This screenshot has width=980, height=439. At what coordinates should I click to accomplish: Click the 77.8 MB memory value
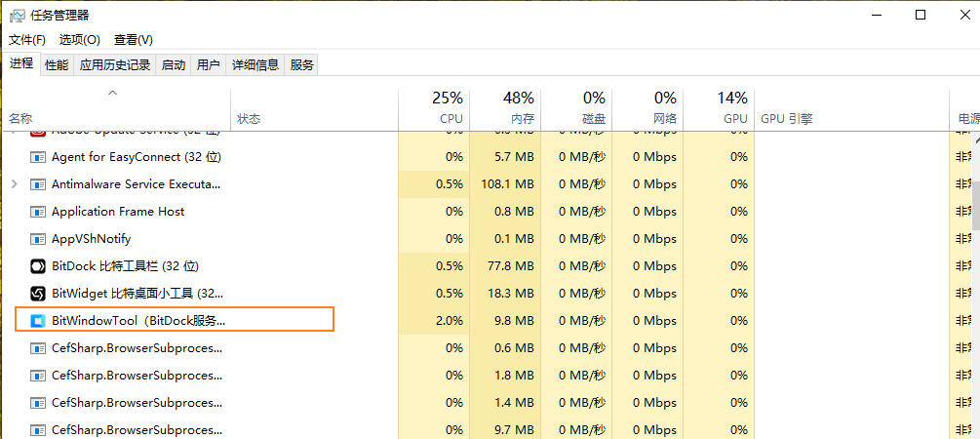pos(510,266)
